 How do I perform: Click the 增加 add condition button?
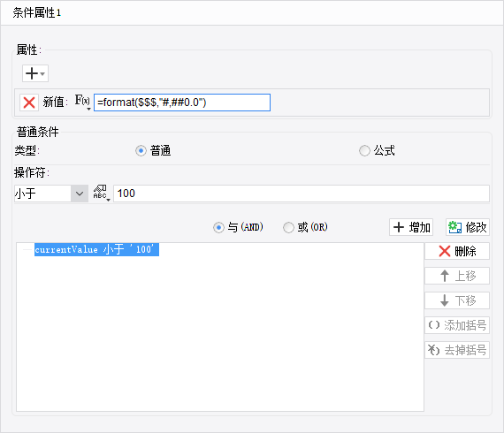point(411,227)
